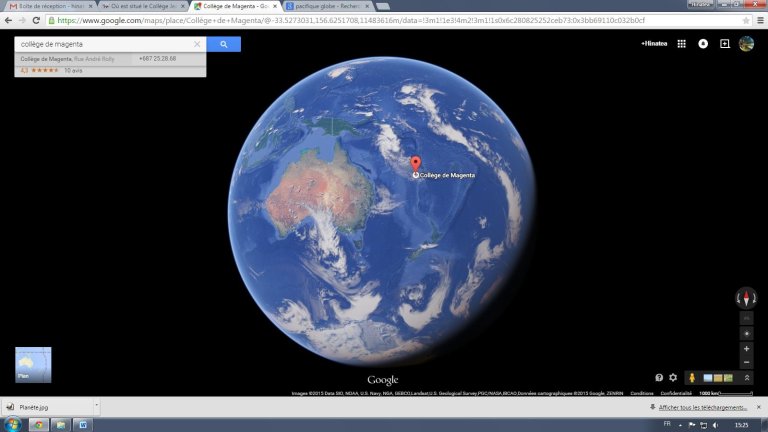Click Afficher tous les téléchargements link
Image resolution: width=768 pixels, height=432 pixels.
[702, 407]
